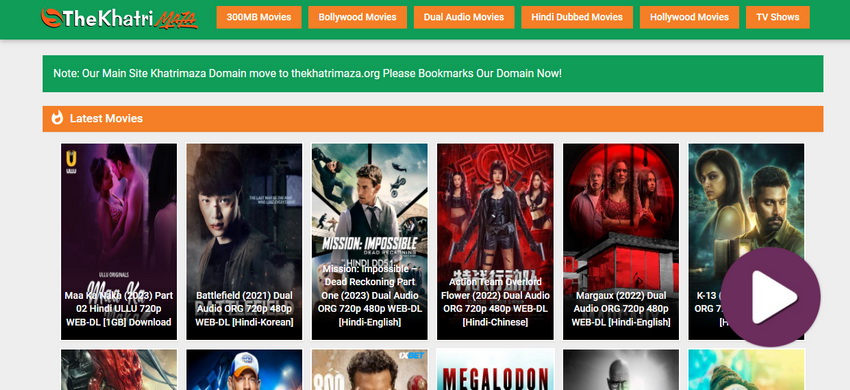Open the Bollywood Movies category
This screenshot has width=850, height=390.
[x=357, y=17]
